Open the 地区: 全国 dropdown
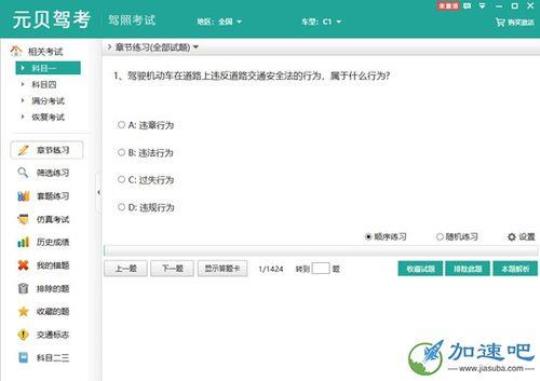Screen dimensions: 540x381 (x=219, y=22)
